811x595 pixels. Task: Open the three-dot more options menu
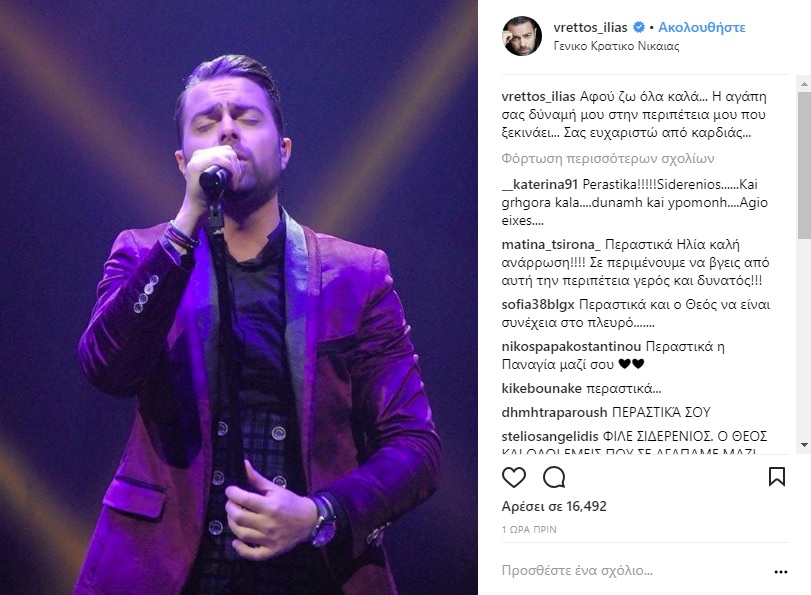click(780, 572)
